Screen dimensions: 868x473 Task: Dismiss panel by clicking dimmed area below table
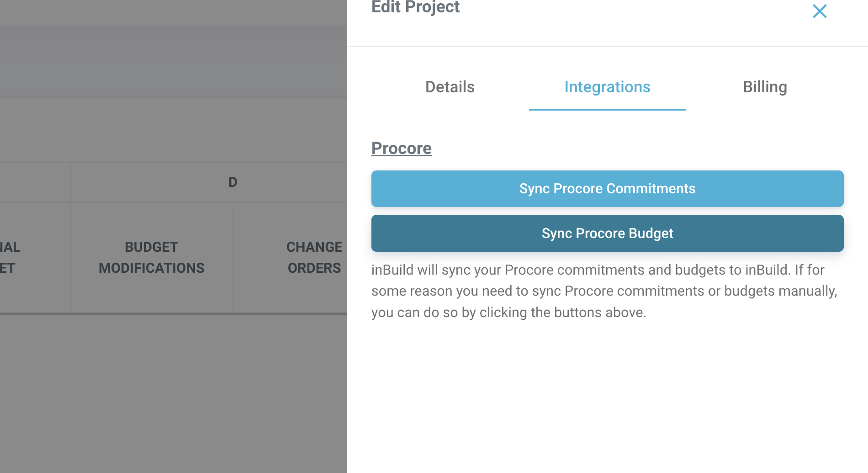pyautogui.click(x=174, y=393)
